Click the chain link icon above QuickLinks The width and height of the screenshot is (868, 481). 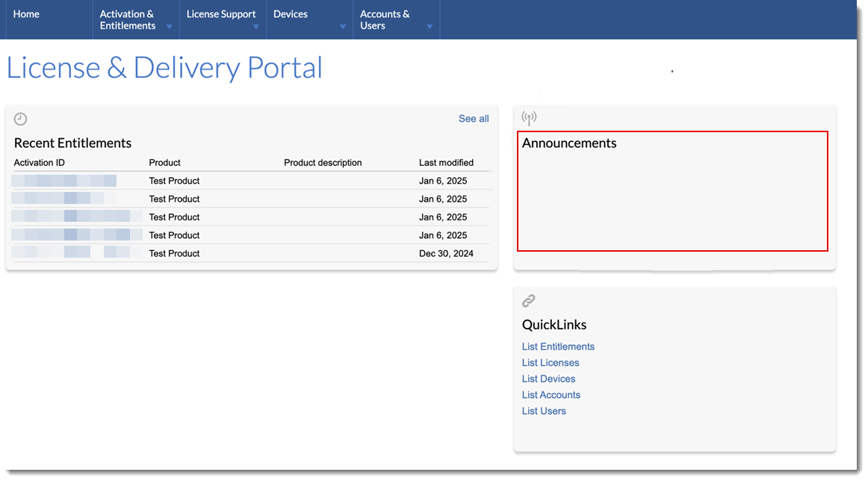click(529, 300)
